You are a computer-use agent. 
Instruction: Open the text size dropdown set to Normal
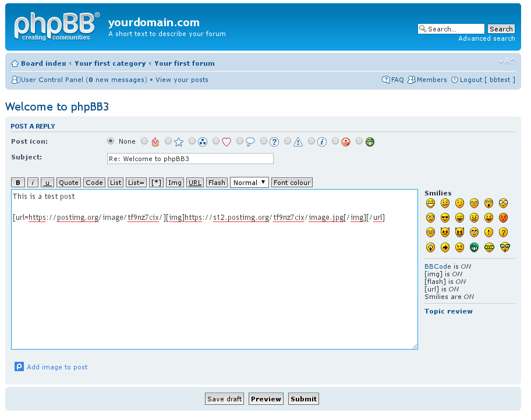pyautogui.click(x=249, y=182)
